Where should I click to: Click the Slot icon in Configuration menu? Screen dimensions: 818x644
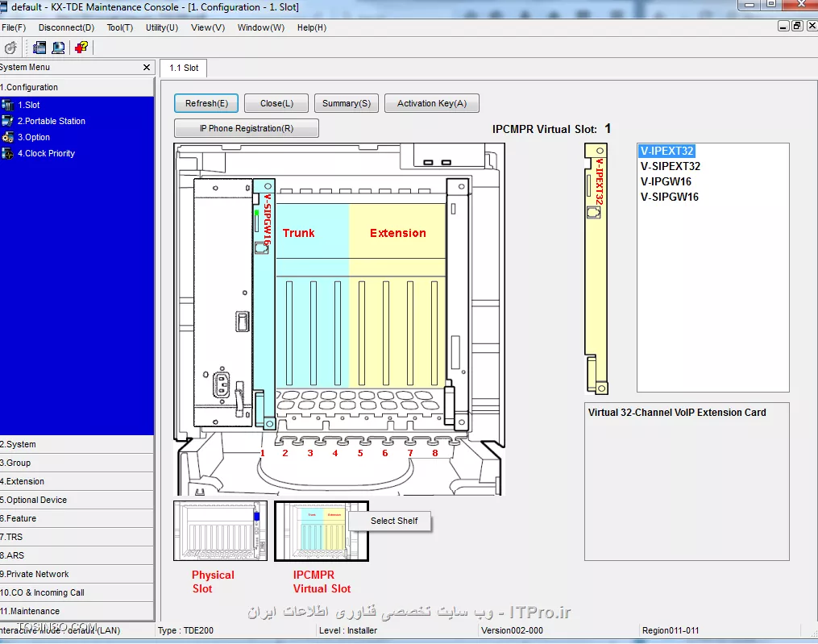(x=7, y=105)
